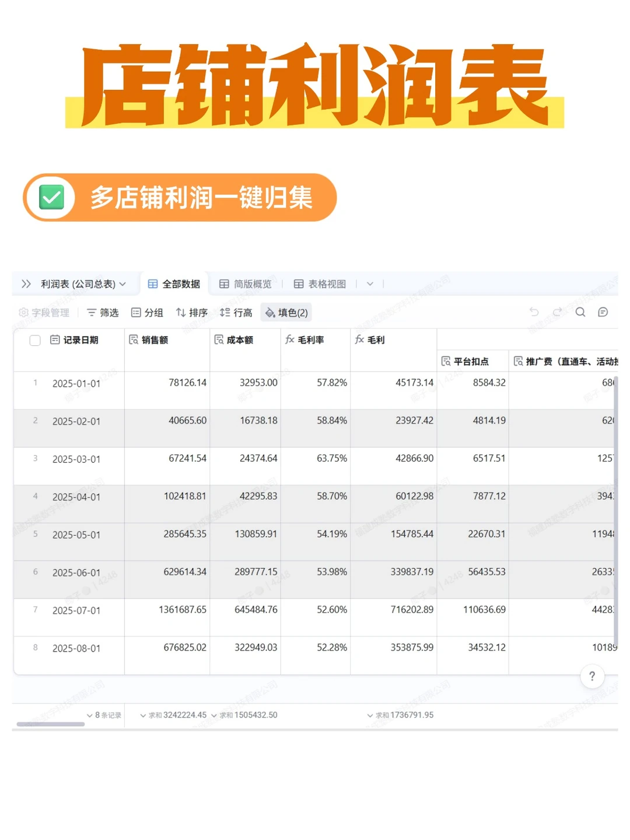Select the 2025-08-01 date cell

(x=76, y=649)
